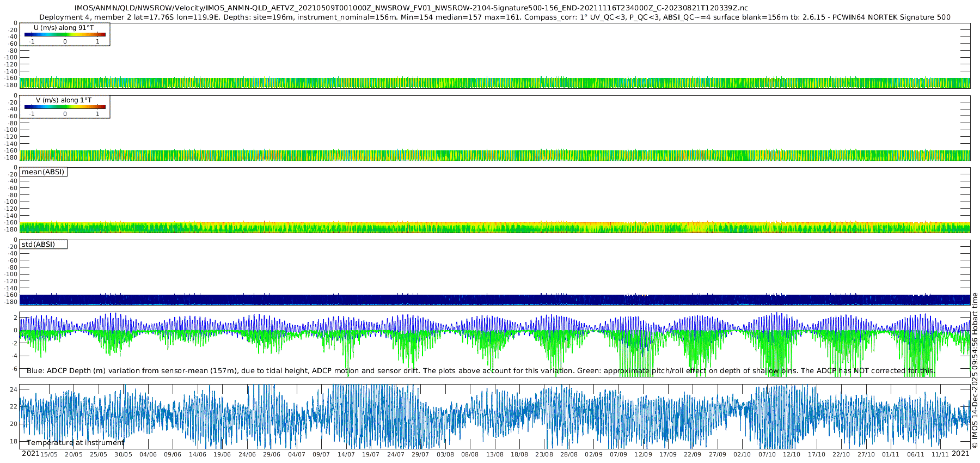Pick the 07/10 date tick
Image resolution: width=980 pixels, height=463 pixels.
[x=767, y=454]
